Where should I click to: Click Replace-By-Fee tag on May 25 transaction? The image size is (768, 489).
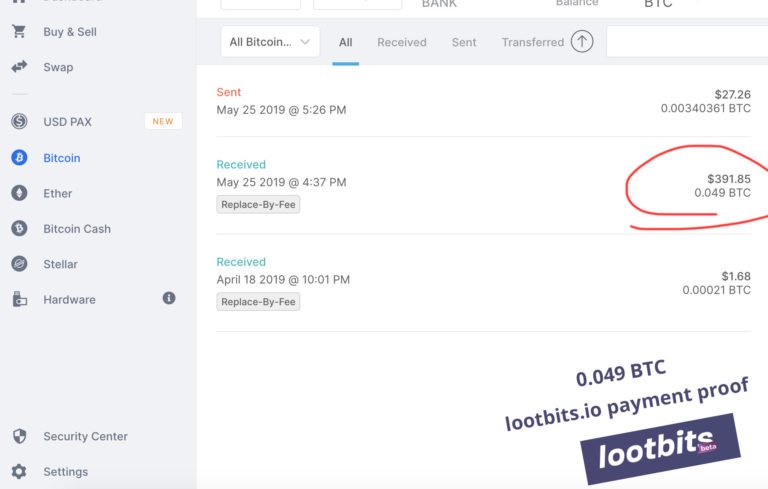click(x=258, y=204)
